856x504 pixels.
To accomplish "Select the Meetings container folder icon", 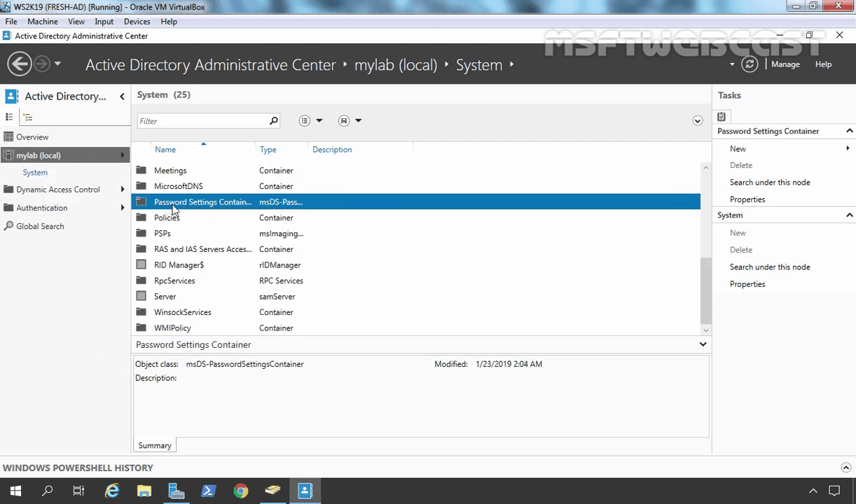I will 141,170.
